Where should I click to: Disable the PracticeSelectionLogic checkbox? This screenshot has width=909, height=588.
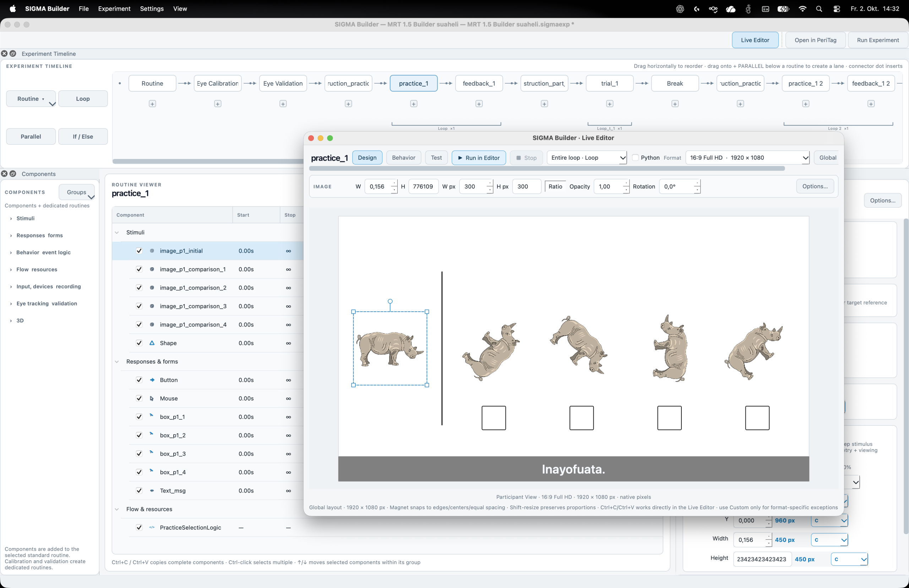[x=139, y=527]
